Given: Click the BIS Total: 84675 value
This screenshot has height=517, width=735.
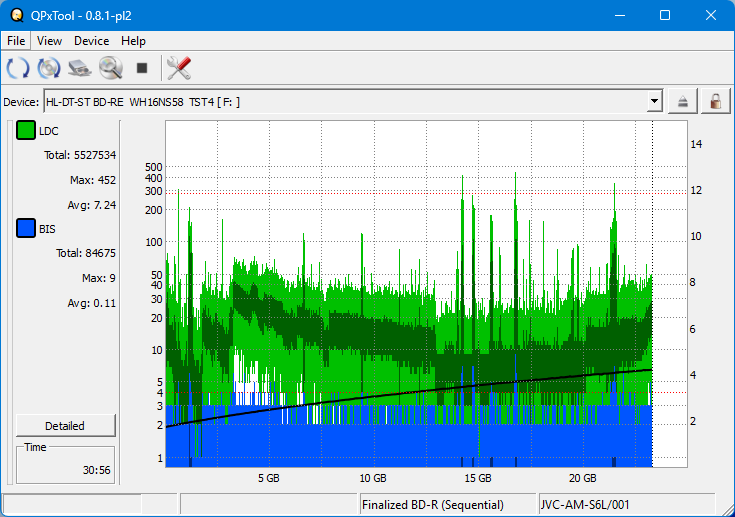Looking at the screenshot, I should coord(86,253).
